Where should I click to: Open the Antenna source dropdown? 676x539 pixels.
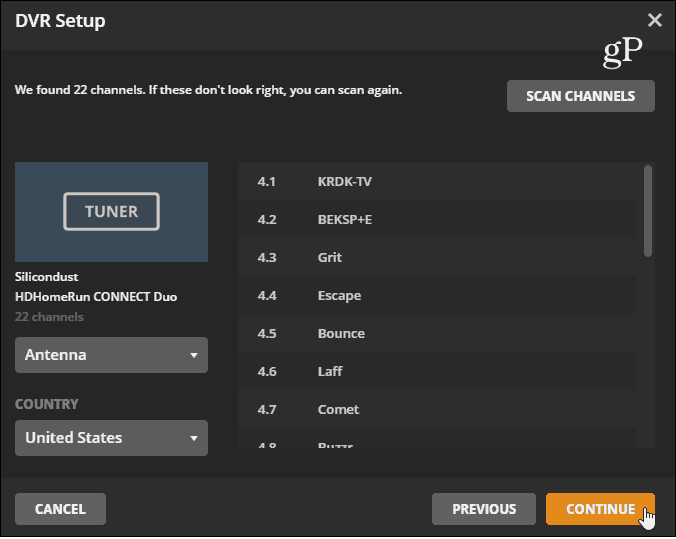111,355
